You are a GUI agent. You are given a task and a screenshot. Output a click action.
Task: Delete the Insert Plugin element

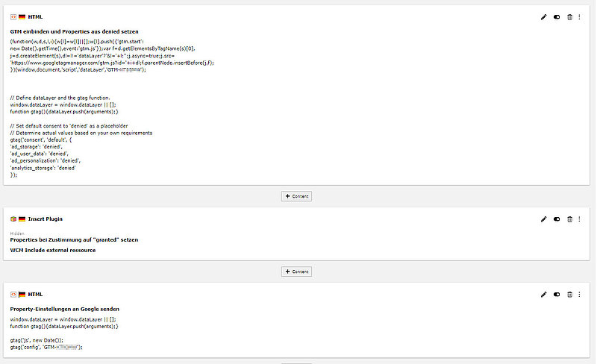pos(570,219)
